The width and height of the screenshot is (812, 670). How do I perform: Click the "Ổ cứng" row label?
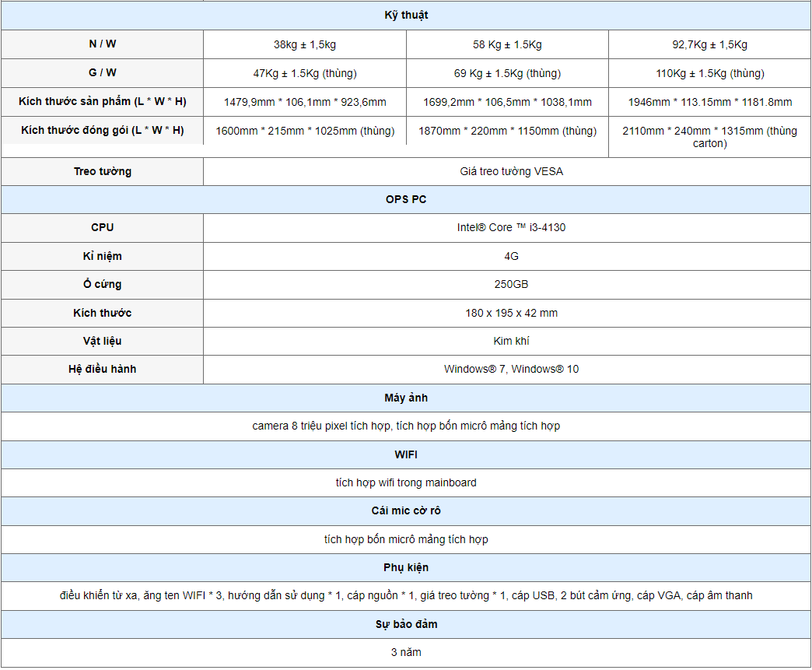(103, 284)
